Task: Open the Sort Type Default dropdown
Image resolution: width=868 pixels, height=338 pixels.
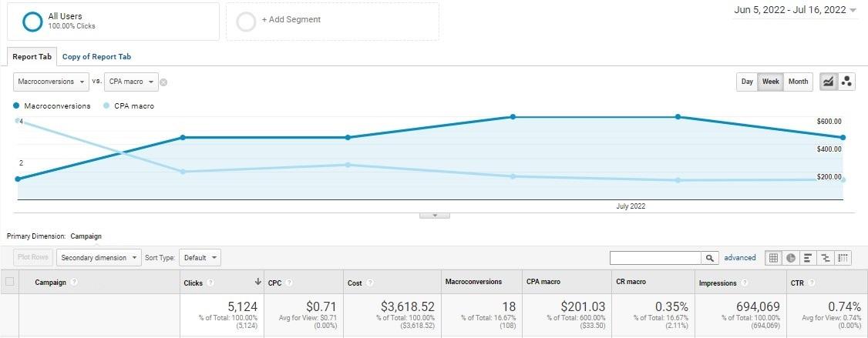Action: pyautogui.click(x=200, y=258)
